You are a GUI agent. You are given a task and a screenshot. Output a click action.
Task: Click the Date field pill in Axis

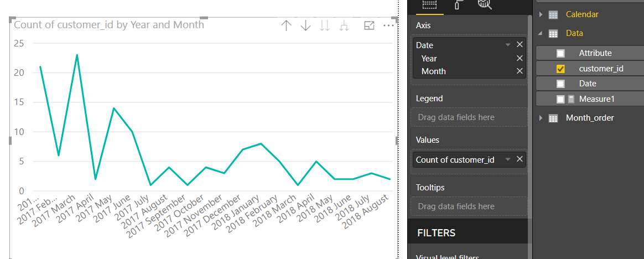[469, 45]
